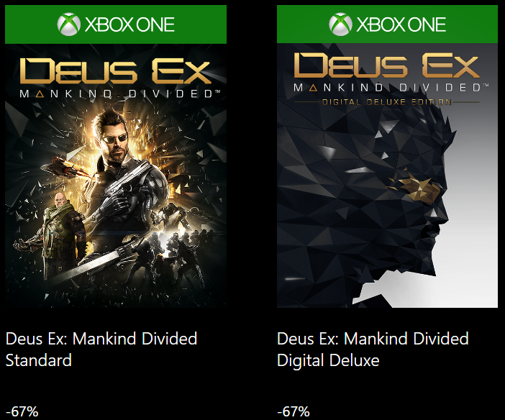The height and width of the screenshot is (420, 505).
Task: Select the XBOX ONE text on Deluxe banner
Action: click(x=401, y=24)
